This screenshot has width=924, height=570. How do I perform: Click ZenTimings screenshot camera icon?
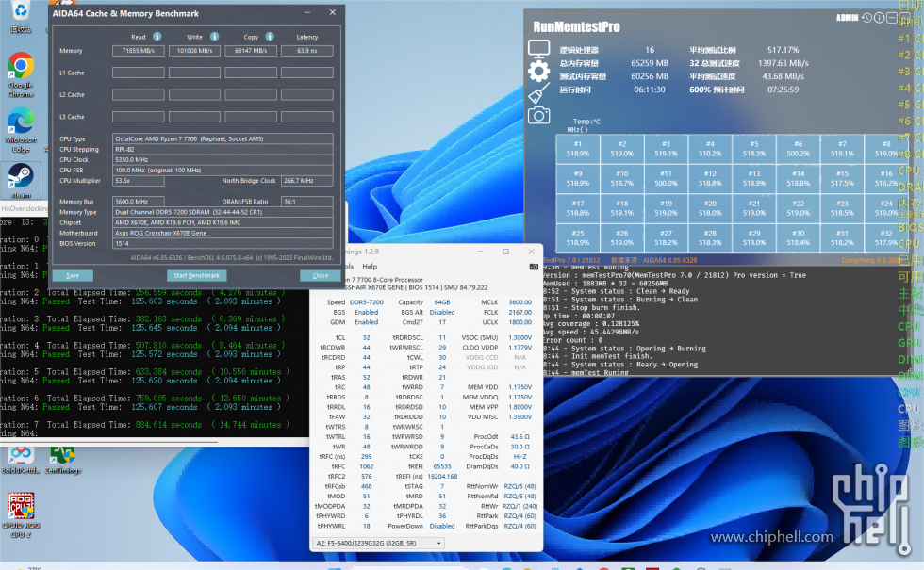[x=534, y=267]
